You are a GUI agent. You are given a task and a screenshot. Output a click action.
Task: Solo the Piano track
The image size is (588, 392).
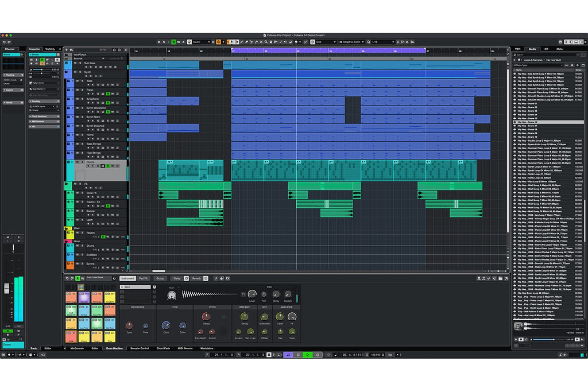coord(82,90)
